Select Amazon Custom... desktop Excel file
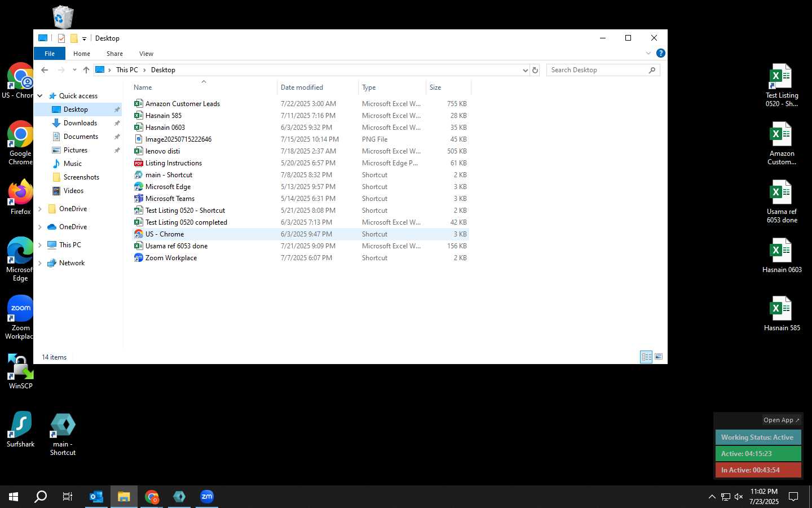 click(782, 143)
